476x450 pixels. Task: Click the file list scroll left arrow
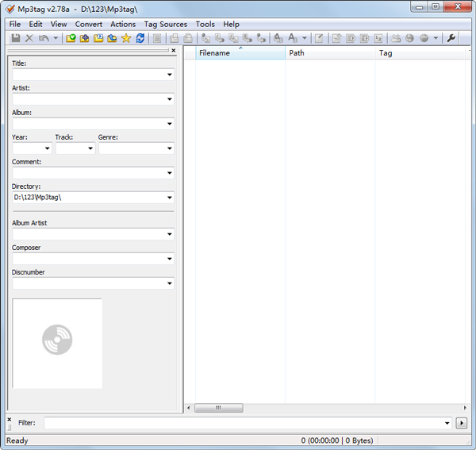tap(189, 408)
